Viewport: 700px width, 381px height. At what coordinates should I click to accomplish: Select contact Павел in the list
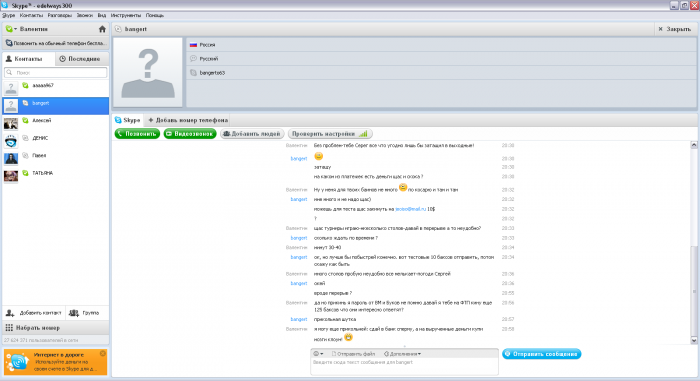pyautogui.click(x=56, y=158)
